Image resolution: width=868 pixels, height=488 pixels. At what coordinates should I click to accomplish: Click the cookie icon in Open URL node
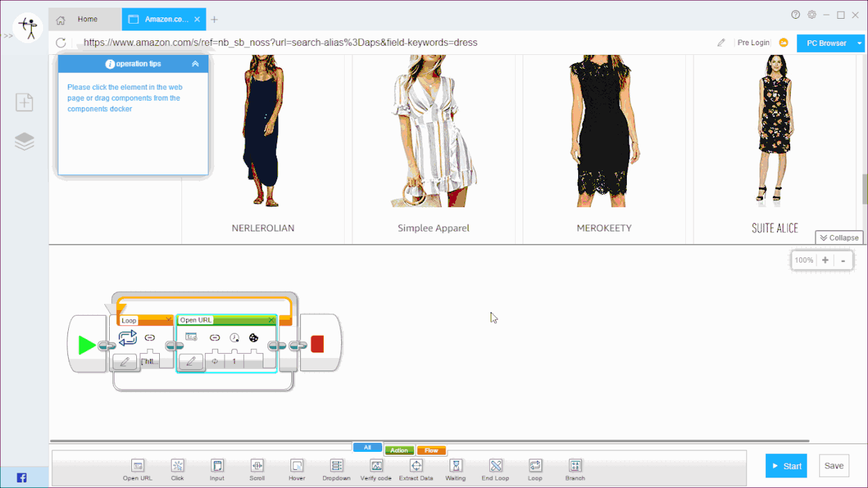click(x=254, y=338)
